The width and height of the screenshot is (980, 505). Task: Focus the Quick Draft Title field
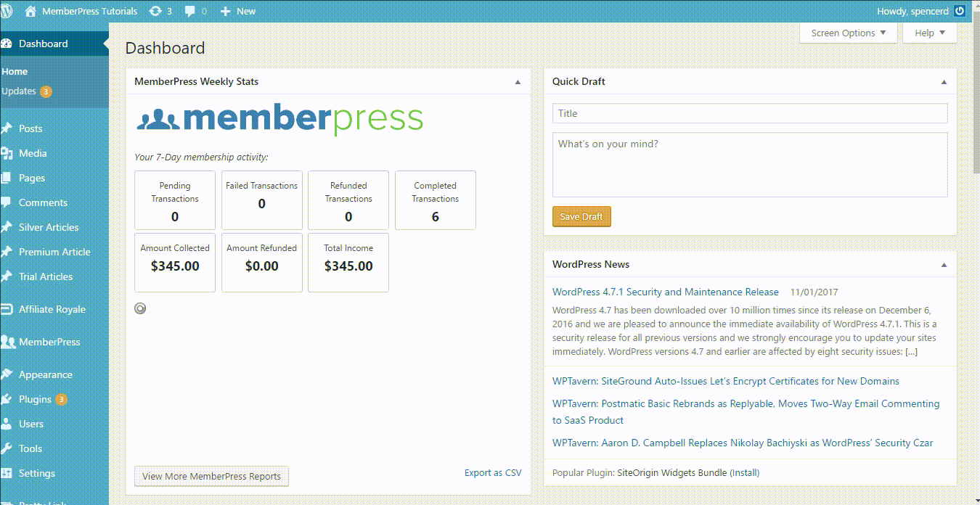tap(750, 113)
